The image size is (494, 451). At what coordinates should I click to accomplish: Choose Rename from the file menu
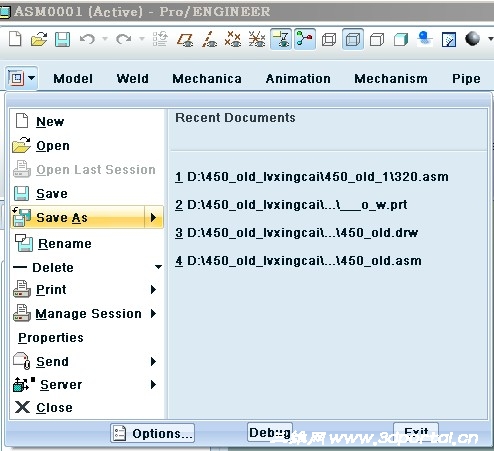87,243
